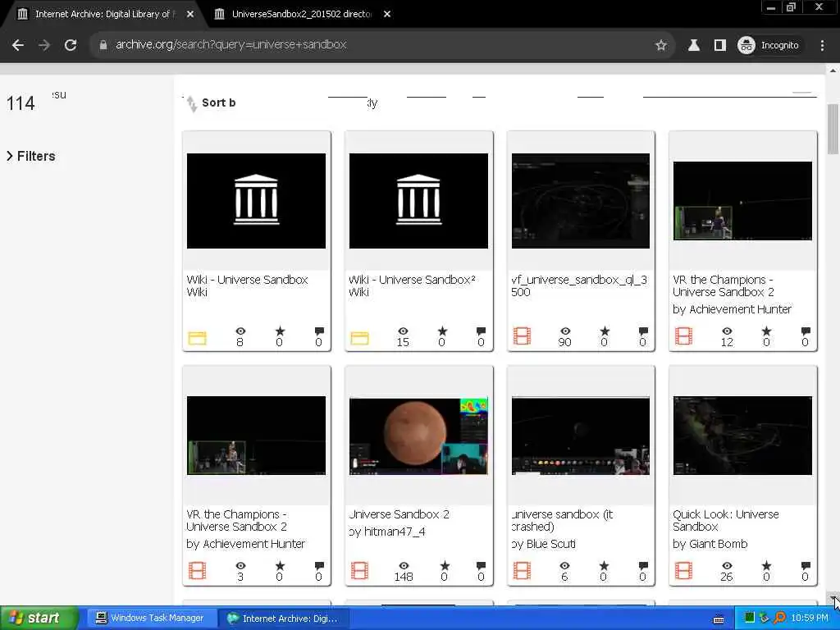The height and width of the screenshot is (630, 840).
Task: Click title vf_universe_sandbox_ql_3500
Action: (579, 285)
